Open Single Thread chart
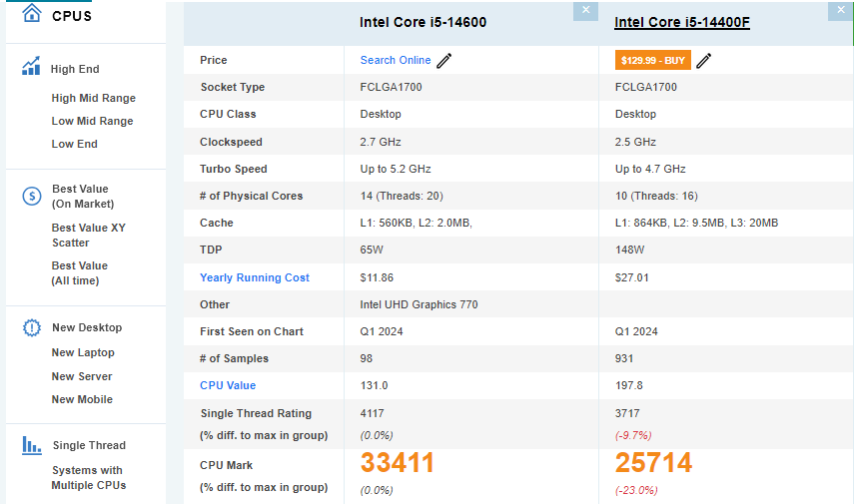Viewport: 854px width, 504px height. point(89,445)
